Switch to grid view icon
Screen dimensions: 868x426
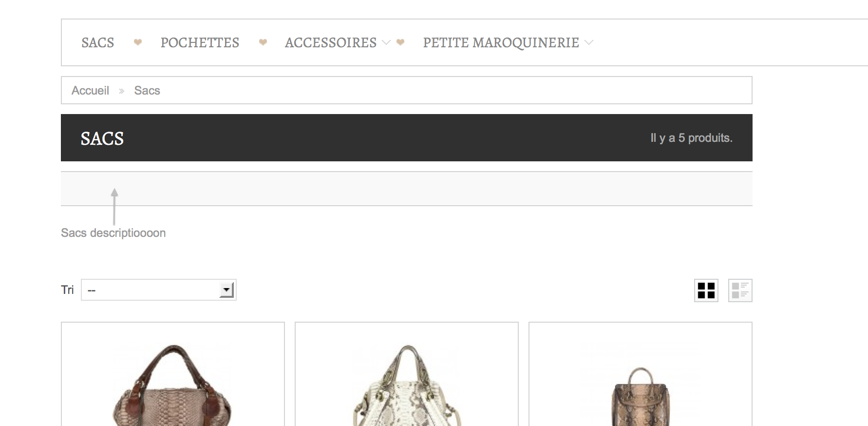point(706,290)
